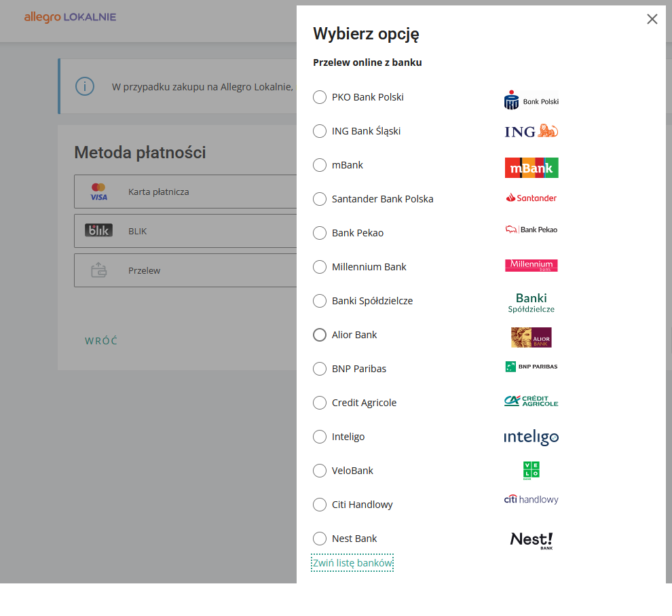Screen dimensions: 672x616
Task: Click the Przelew online z banku heading
Action: tap(367, 62)
